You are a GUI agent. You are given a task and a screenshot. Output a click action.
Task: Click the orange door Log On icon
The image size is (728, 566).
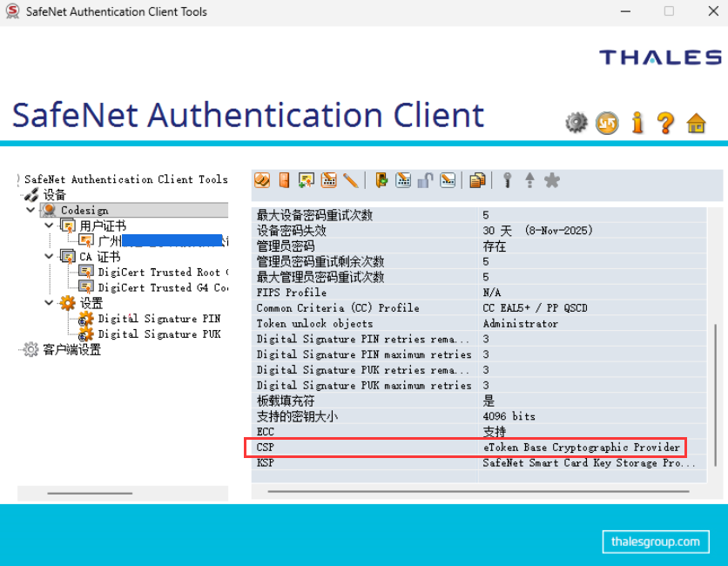284,180
